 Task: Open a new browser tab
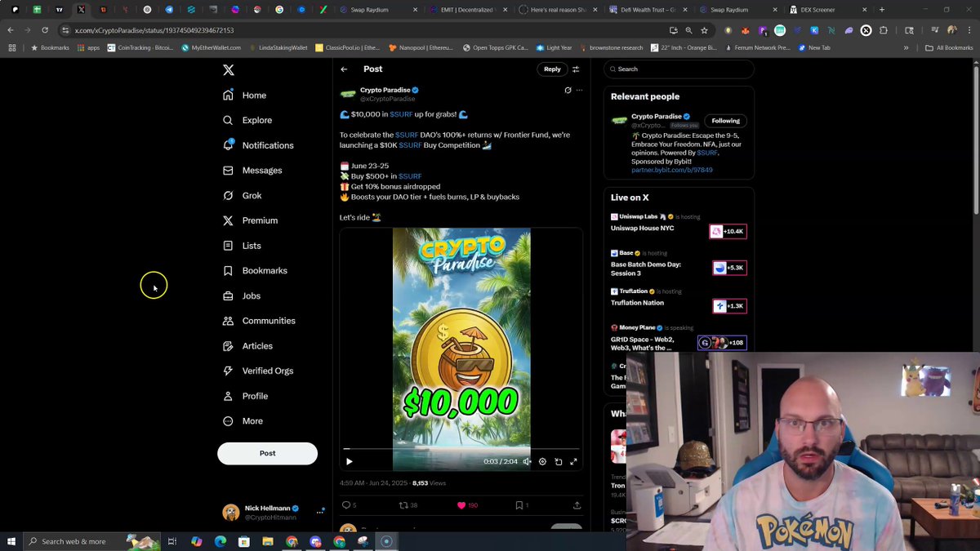(882, 10)
